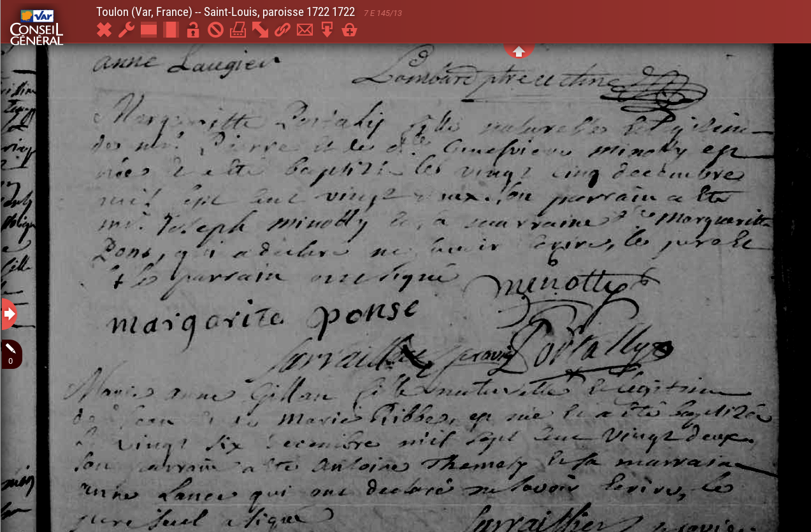This screenshot has height=532, width=811.
Task: Download the image with down arrow icon
Action: [327, 30]
